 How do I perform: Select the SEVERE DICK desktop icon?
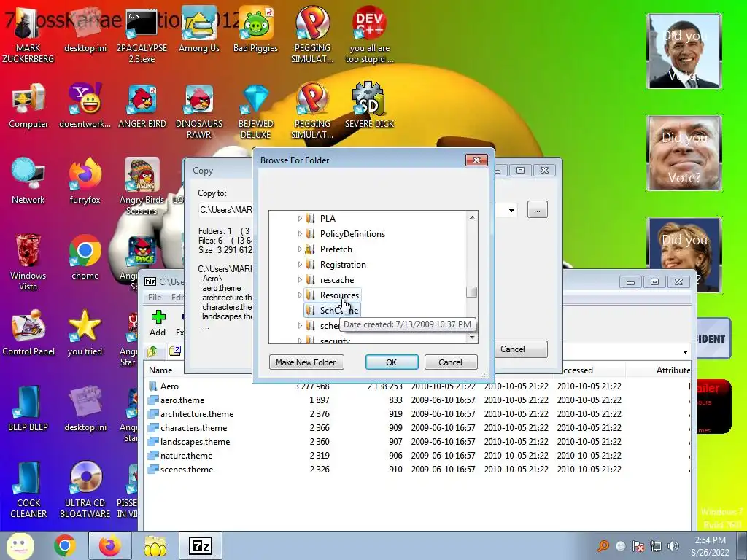[x=369, y=106]
